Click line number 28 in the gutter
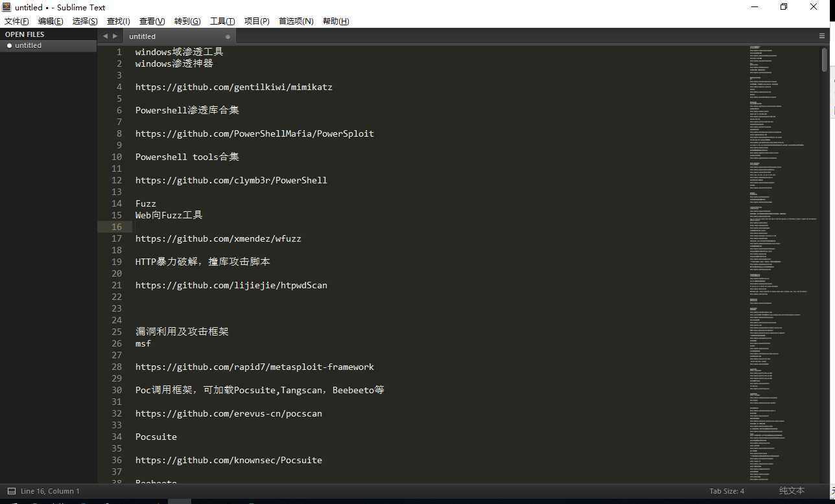Viewport: 835px width, 504px height. pyautogui.click(x=117, y=367)
